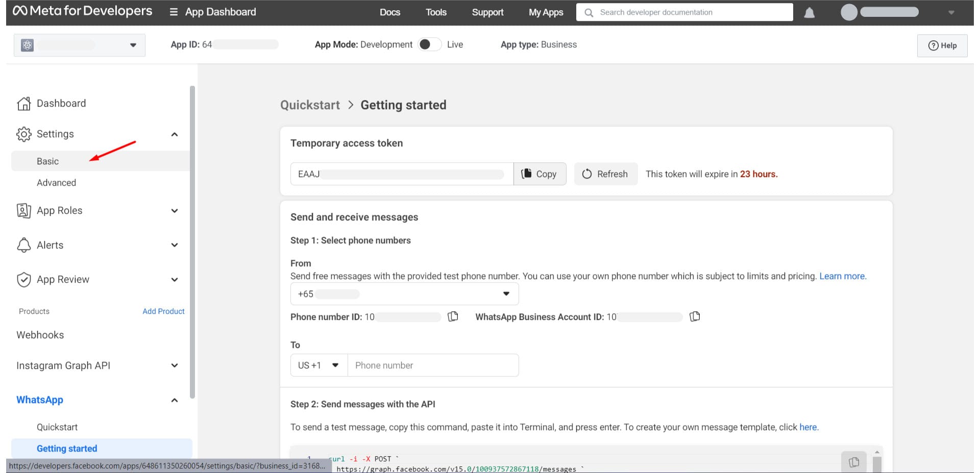Viewport: 980px width, 473px height.
Task: Open the app selector dropdown
Action: click(80, 45)
